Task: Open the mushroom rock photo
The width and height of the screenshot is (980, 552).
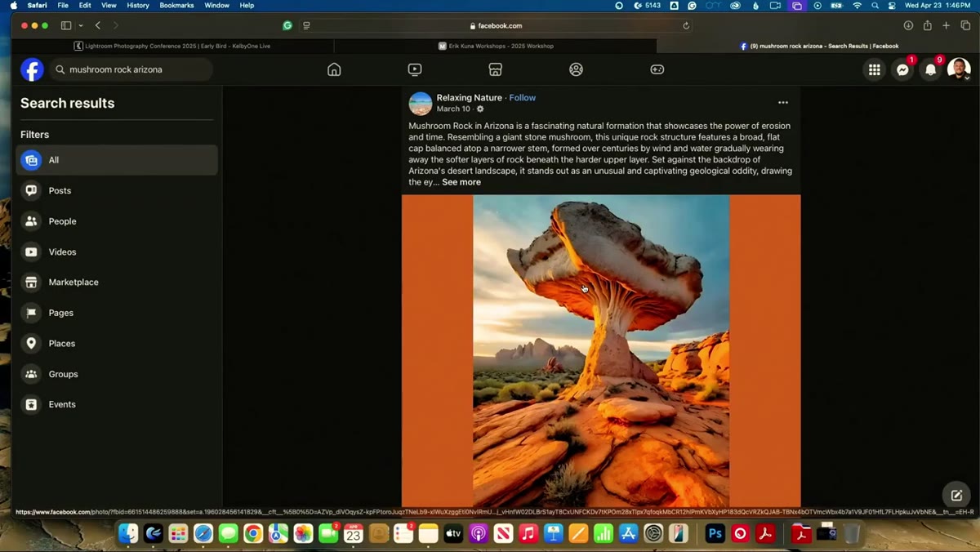Action: [601, 351]
